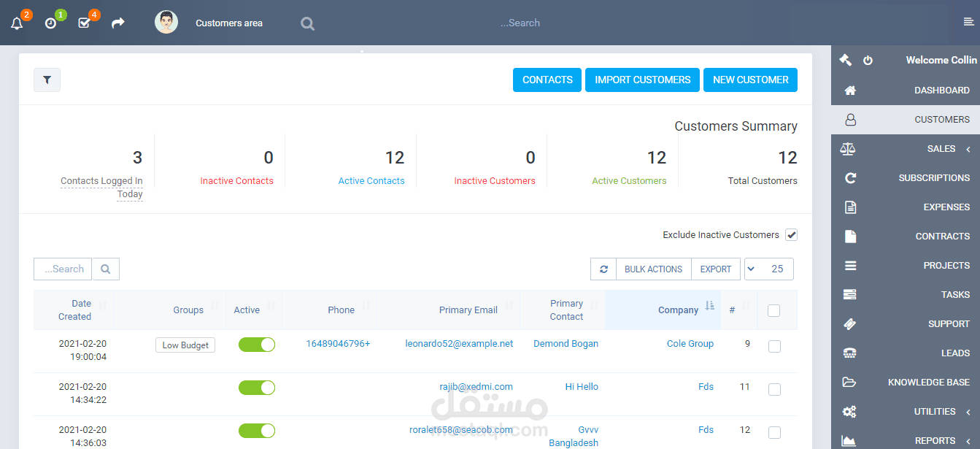Open Demond Bogan contact link
980x449 pixels.
[x=566, y=344]
